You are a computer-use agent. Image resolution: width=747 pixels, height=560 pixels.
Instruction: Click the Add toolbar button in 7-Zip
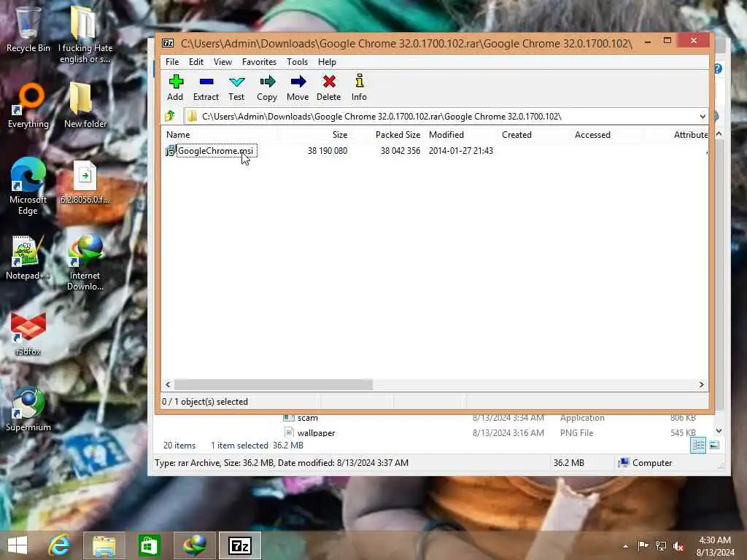175,87
